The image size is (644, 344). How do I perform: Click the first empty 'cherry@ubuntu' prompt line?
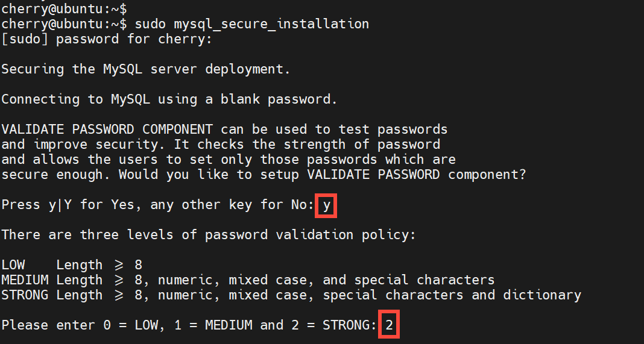[x=63, y=9]
